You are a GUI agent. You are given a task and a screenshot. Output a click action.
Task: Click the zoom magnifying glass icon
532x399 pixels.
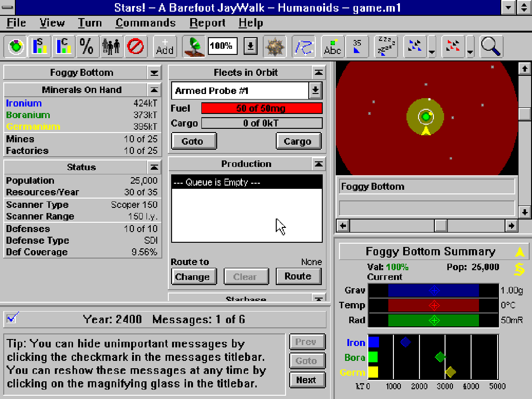pos(491,47)
